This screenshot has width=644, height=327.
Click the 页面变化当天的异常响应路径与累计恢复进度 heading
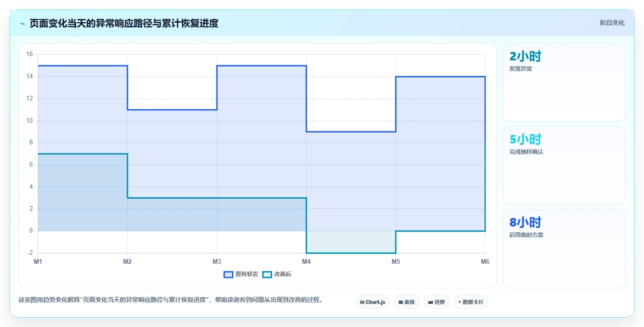(124, 23)
